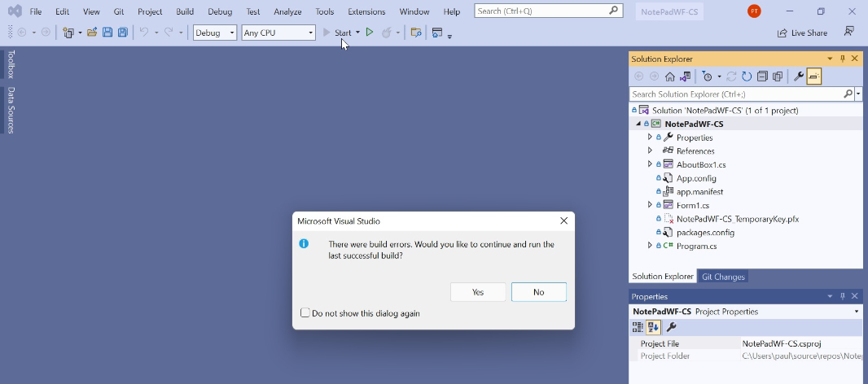
Task: Click the Save All double-disk icon
Action: point(122,33)
